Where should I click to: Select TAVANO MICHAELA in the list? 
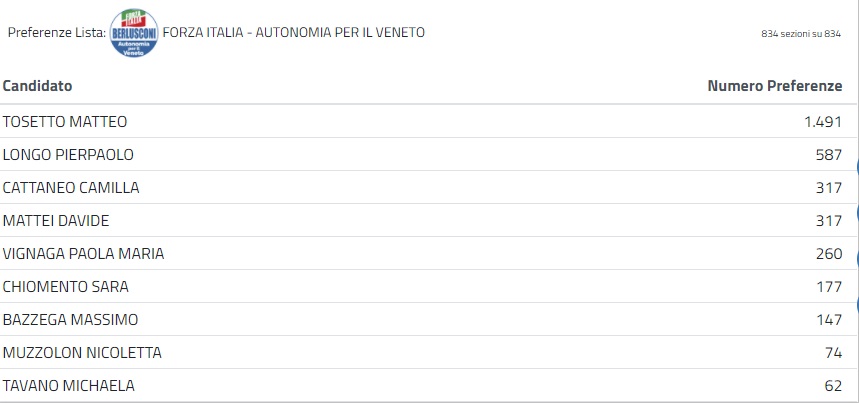coord(69,386)
